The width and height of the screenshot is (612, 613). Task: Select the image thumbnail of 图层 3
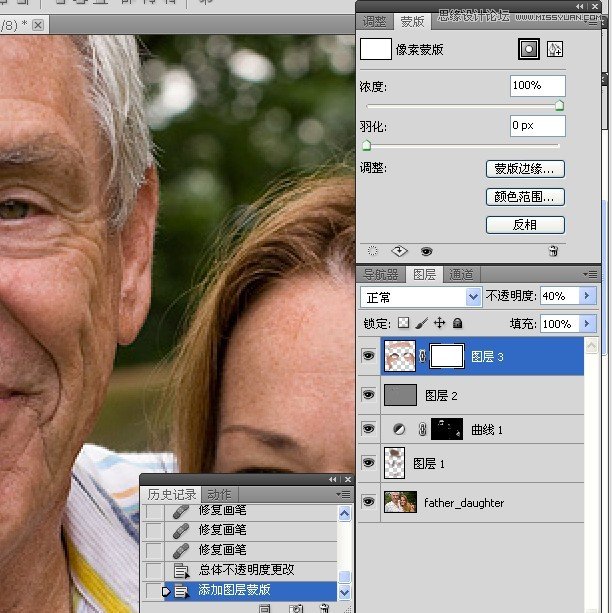click(400, 356)
